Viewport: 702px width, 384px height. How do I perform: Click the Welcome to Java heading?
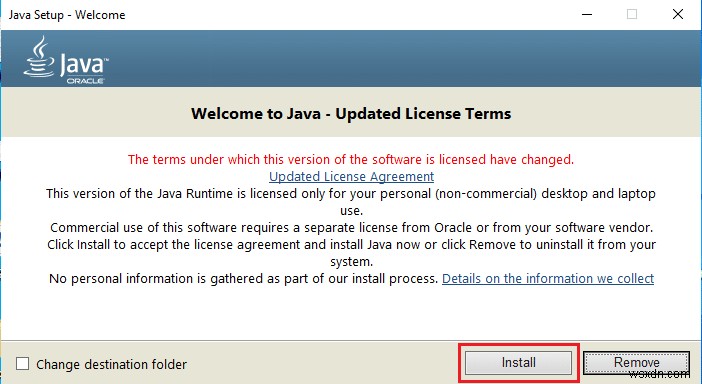tap(351, 114)
